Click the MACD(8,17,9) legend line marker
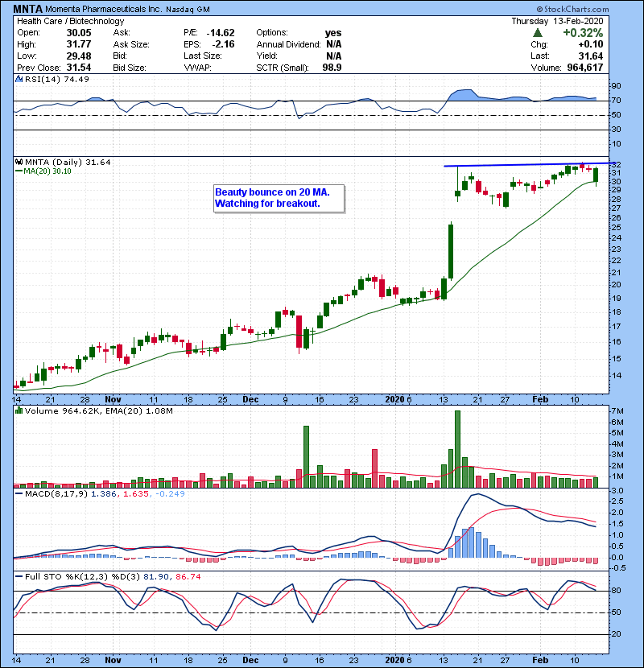The height and width of the screenshot is (668, 644). point(19,494)
